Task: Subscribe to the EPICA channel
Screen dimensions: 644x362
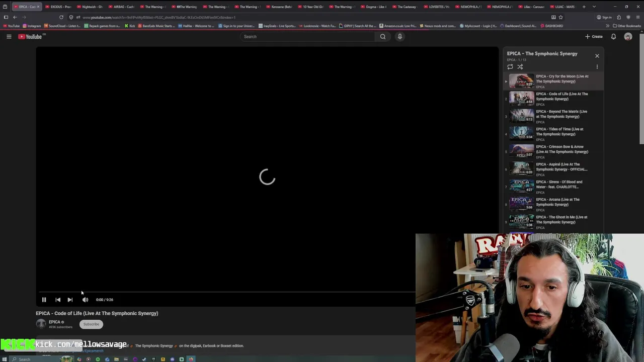Action: point(91,324)
